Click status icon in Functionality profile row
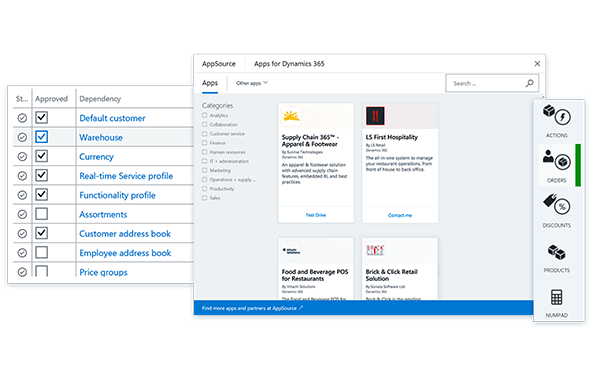Viewport: 594px width, 366px height. tap(22, 195)
